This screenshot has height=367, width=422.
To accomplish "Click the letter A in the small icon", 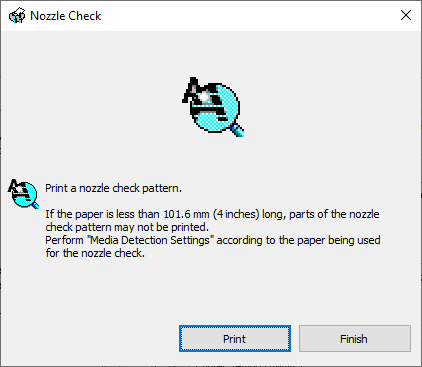I will 13,185.
